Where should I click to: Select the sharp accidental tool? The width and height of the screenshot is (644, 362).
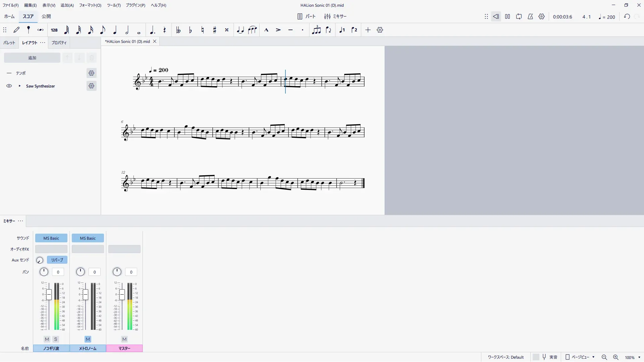click(x=215, y=30)
